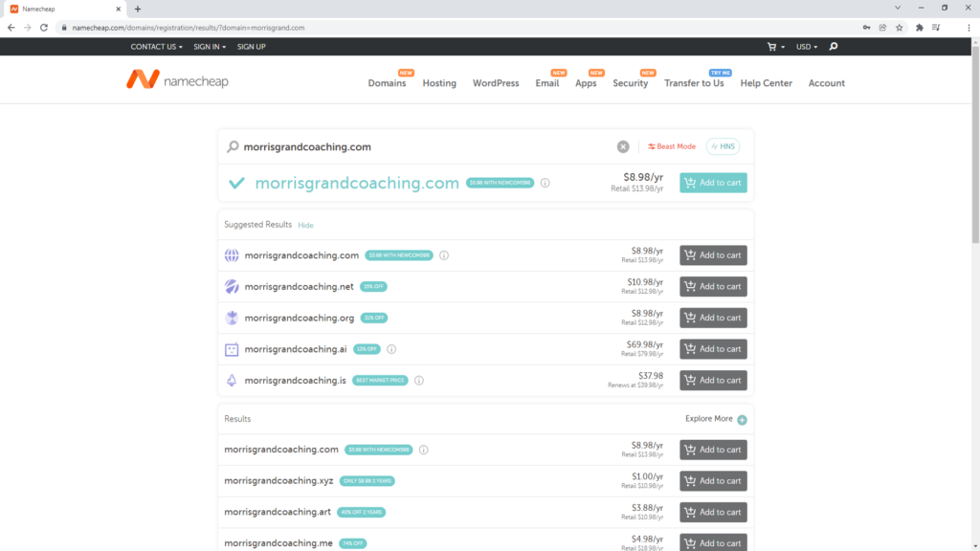Click the 'BEST MARKET PRICE' badge

click(380, 381)
